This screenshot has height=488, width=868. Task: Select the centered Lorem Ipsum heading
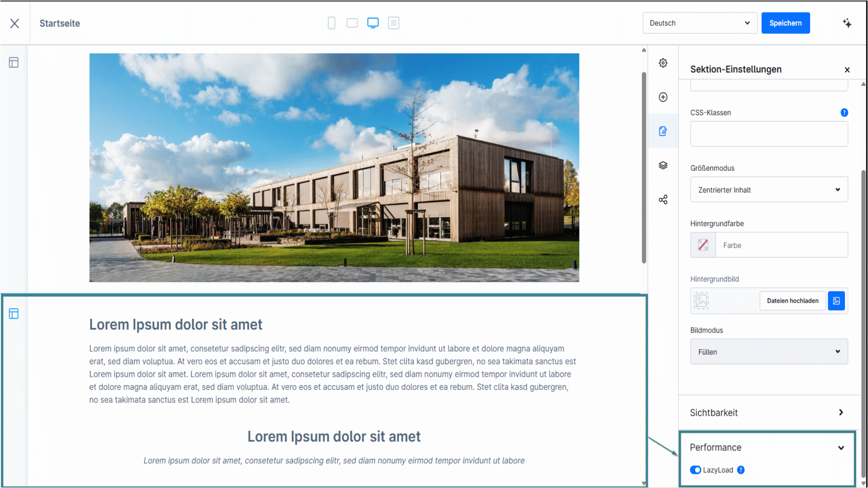coord(334,436)
